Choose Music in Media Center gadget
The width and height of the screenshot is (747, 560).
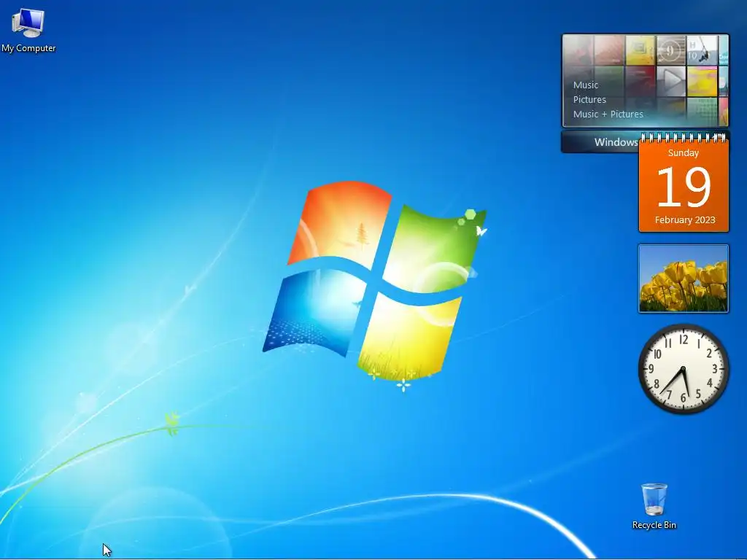tap(586, 85)
